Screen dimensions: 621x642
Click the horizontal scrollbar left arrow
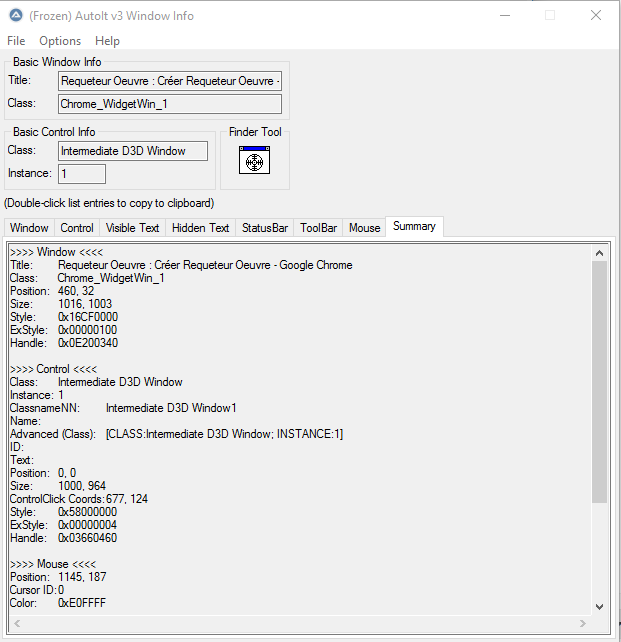17,624
